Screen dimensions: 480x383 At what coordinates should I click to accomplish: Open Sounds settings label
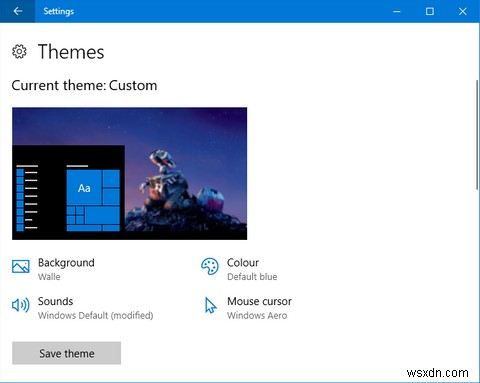click(x=55, y=301)
